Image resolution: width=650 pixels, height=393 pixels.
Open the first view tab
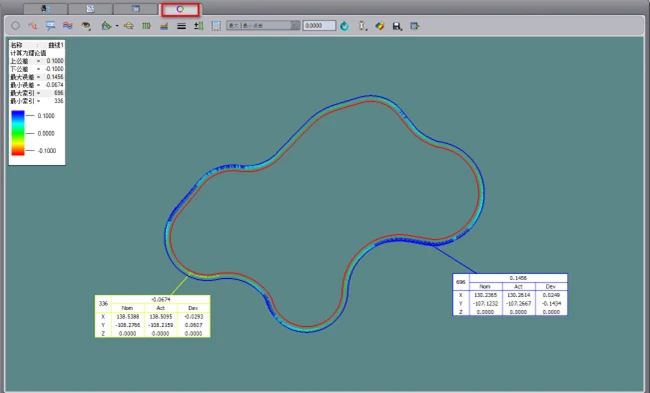point(45,9)
